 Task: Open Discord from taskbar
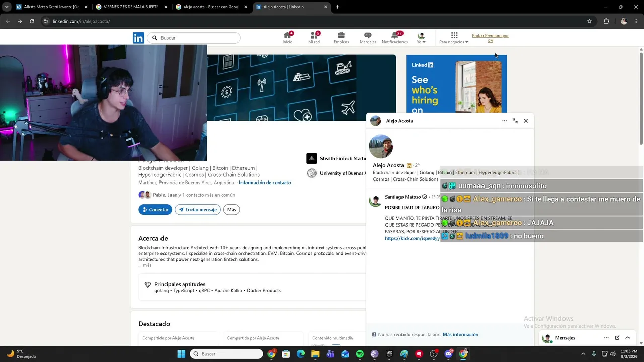pyautogui.click(x=448, y=354)
